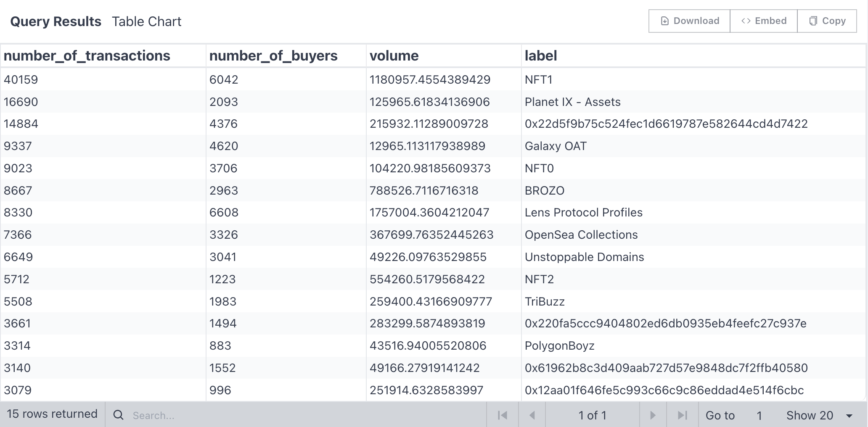Select the Query Results title
The height and width of the screenshot is (427, 868).
pyautogui.click(x=56, y=21)
